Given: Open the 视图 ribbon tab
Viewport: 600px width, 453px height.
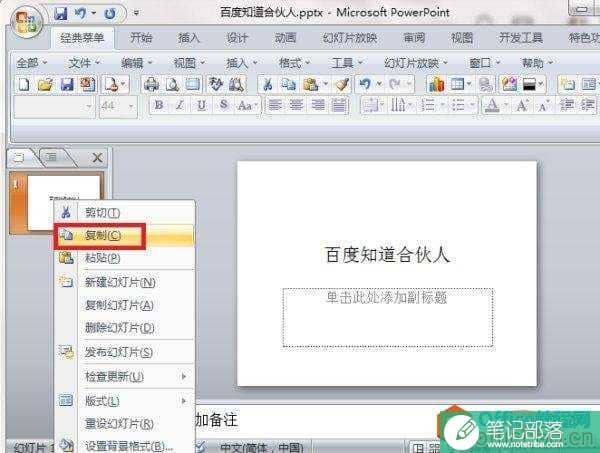Looking at the screenshot, I should coord(462,38).
